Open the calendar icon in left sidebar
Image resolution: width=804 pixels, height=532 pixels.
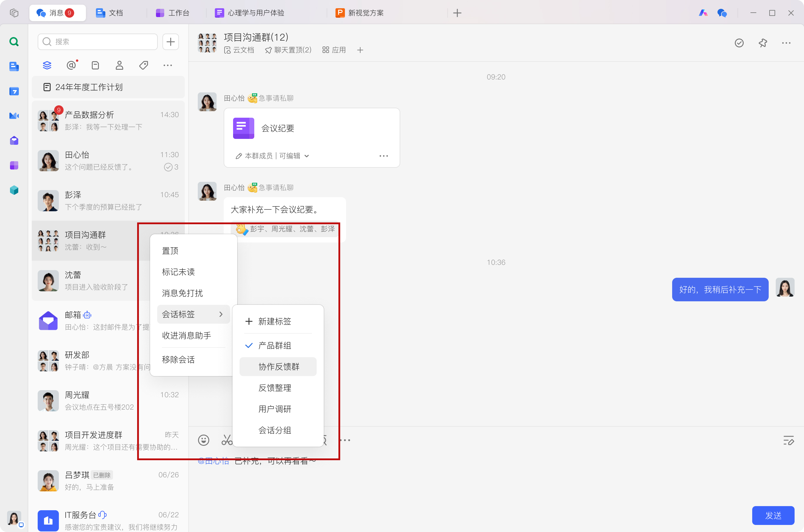point(14,91)
